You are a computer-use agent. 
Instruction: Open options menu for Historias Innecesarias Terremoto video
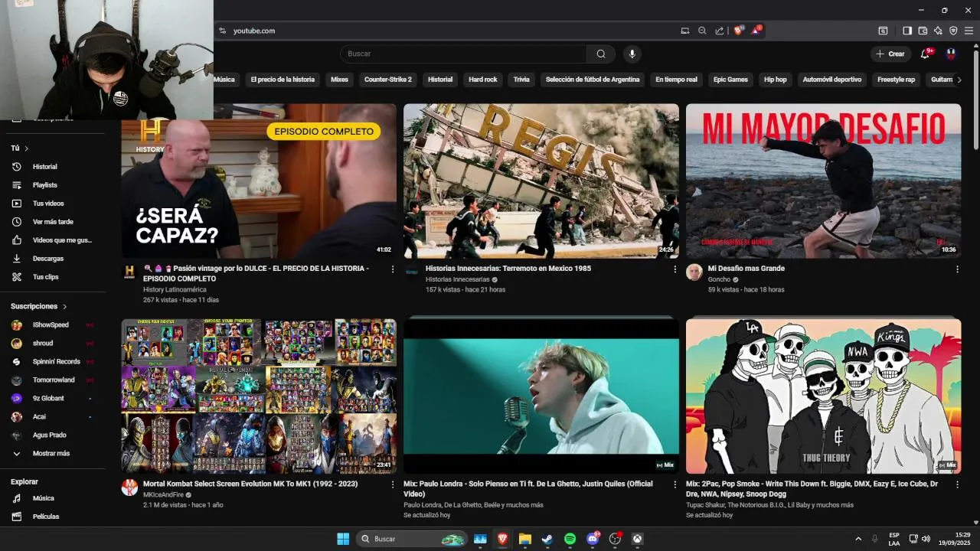(x=675, y=269)
